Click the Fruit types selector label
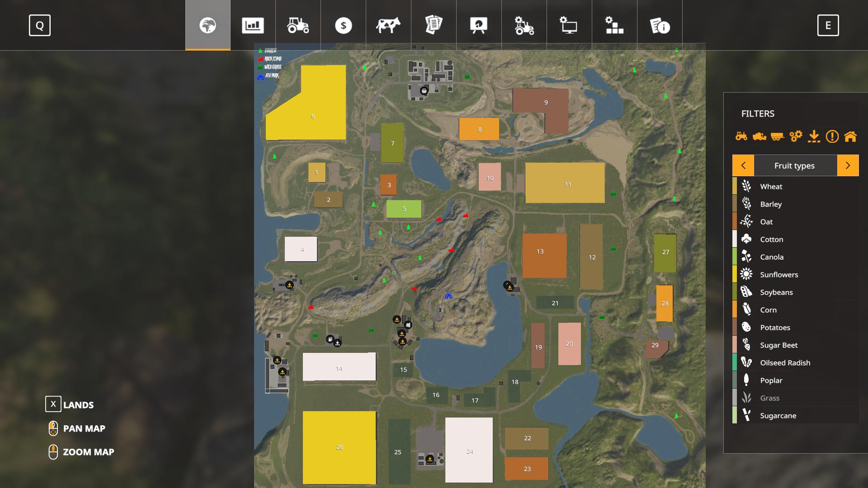This screenshot has width=868, height=488. [795, 165]
